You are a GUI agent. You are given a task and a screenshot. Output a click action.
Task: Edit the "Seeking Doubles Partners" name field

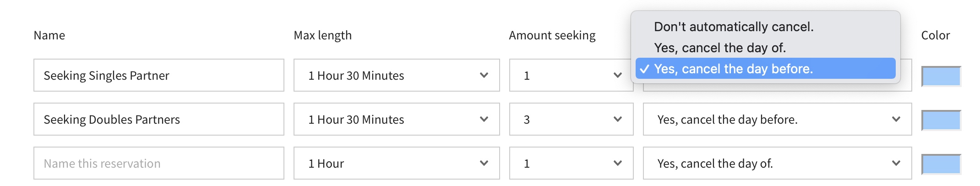pos(158,120)
